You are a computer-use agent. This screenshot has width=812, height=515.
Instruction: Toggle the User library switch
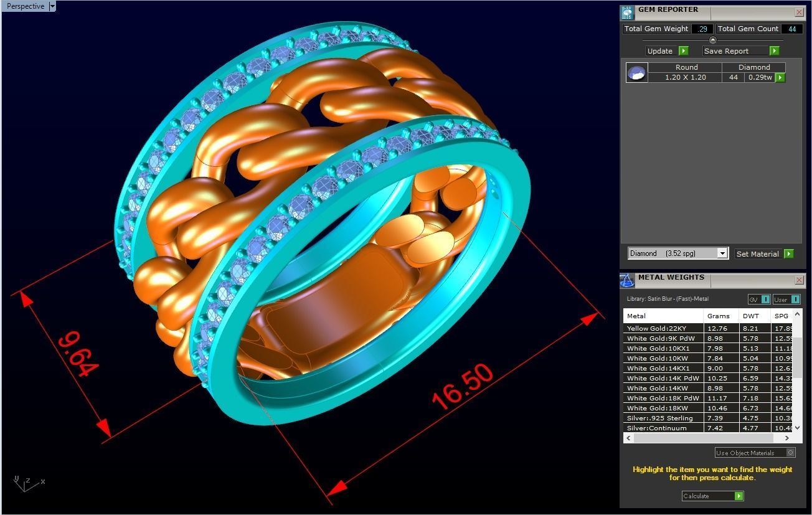tap(786, 300)
